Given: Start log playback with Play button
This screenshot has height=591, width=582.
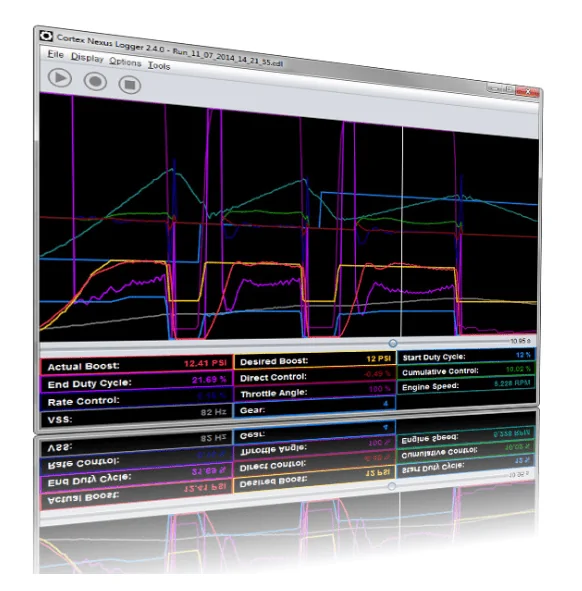Looking at the screenshot, I should (60, 78).
